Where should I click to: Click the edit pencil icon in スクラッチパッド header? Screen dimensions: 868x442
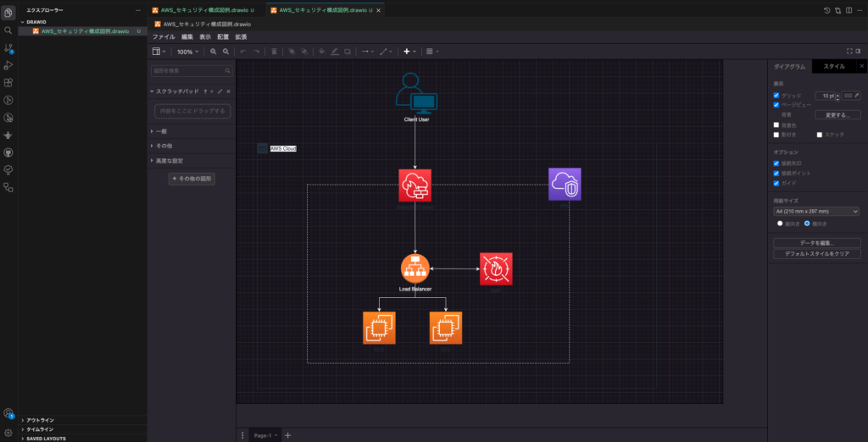coord(220,91)
